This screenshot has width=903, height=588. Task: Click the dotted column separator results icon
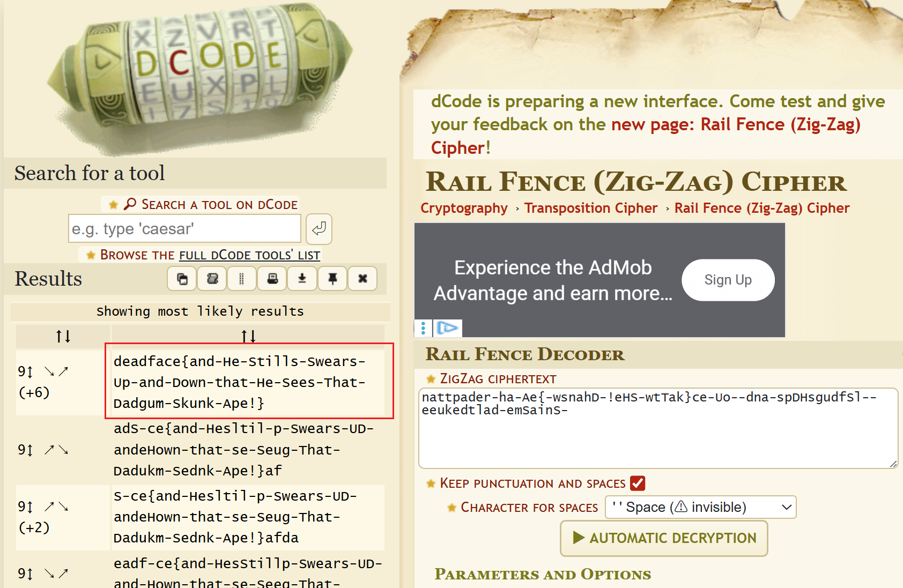[242, 279]
